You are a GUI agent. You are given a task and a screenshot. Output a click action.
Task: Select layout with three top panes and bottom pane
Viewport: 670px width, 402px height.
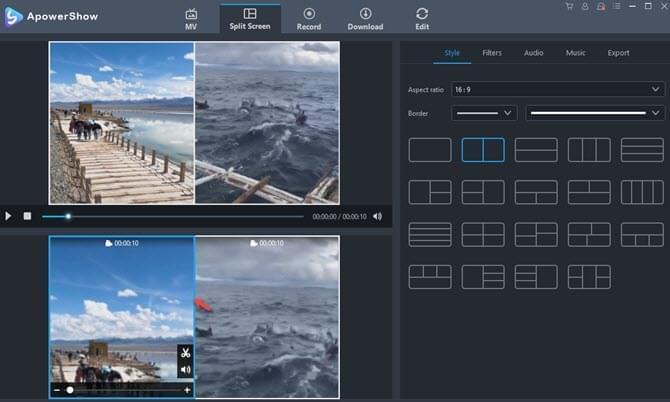point(430,277)
